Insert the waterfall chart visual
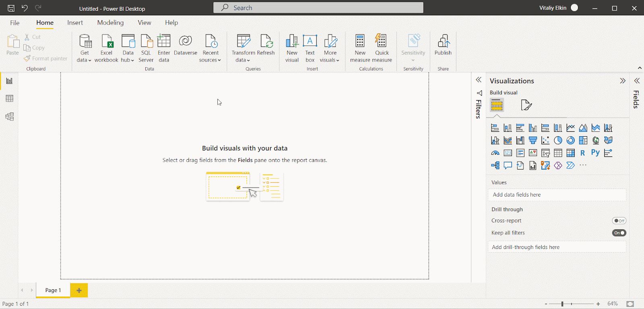Screen dimensions: 644x309 (520, 141)
